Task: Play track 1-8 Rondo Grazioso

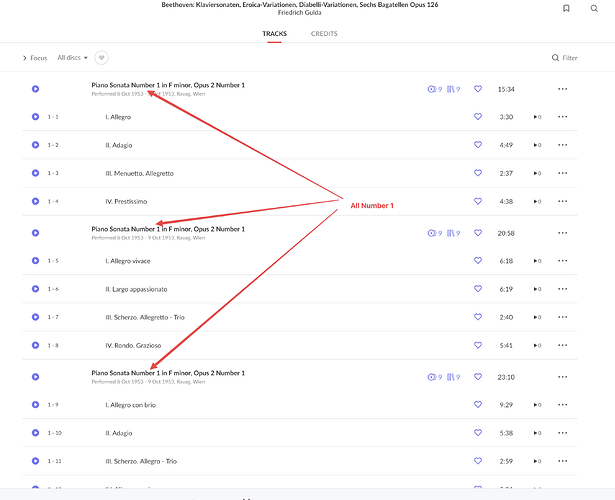Action: [35, 345]
